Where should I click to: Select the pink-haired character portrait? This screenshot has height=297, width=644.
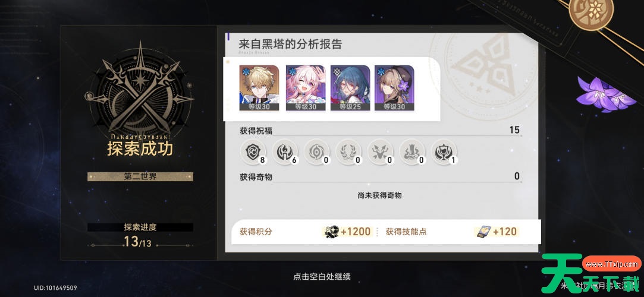(x=305, y=88)
